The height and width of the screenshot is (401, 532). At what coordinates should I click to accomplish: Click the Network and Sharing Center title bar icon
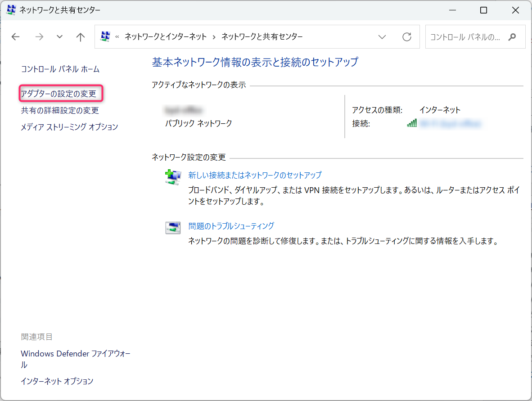[x=11, y=9]
